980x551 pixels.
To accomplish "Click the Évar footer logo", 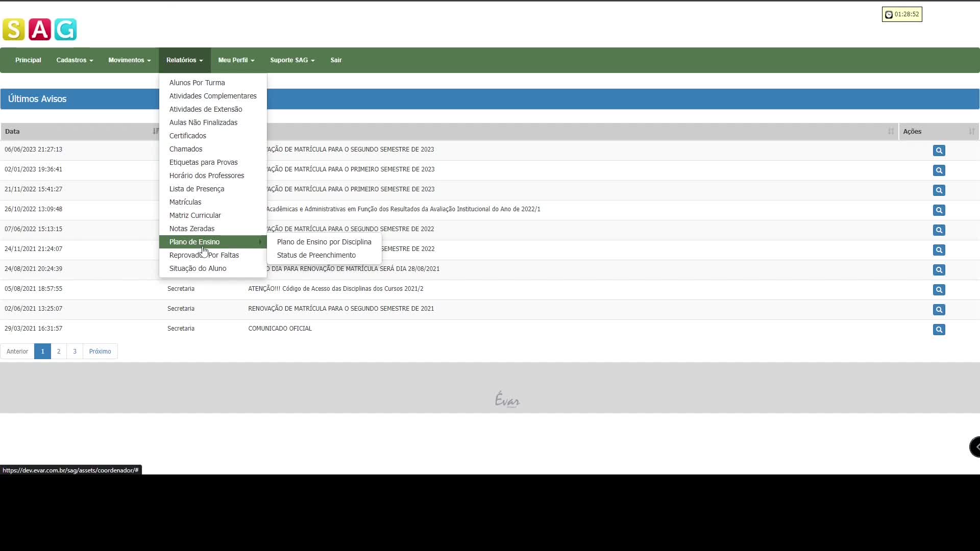I will [x=507, y=400].
